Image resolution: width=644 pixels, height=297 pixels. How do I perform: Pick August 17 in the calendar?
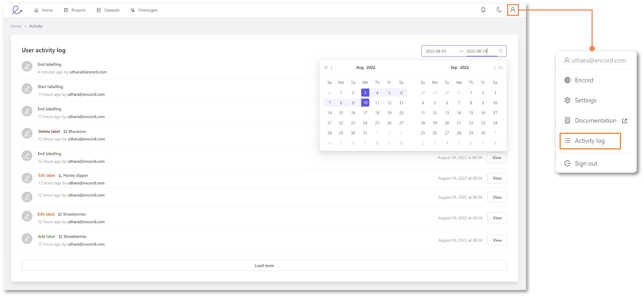pyautogui.click(x=365, y=113)
